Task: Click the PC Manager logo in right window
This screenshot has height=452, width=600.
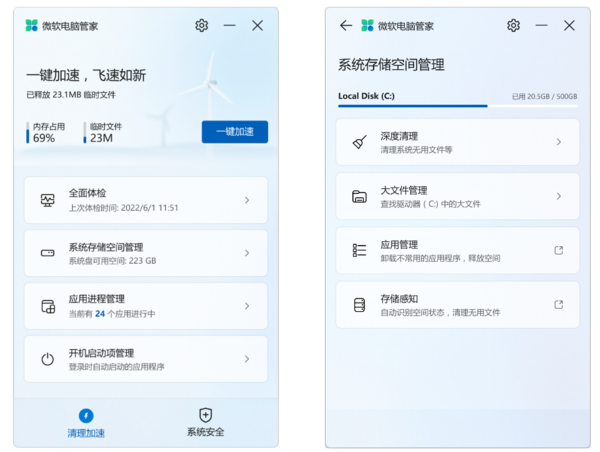Action: [x=367, y=26]
